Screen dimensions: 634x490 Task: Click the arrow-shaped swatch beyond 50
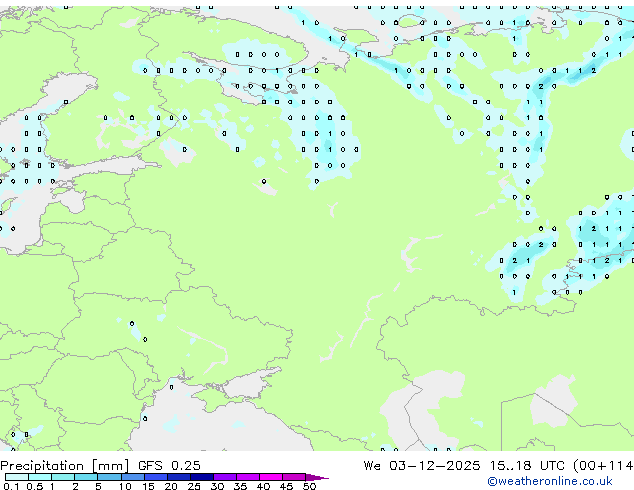(x=317, y=477)
